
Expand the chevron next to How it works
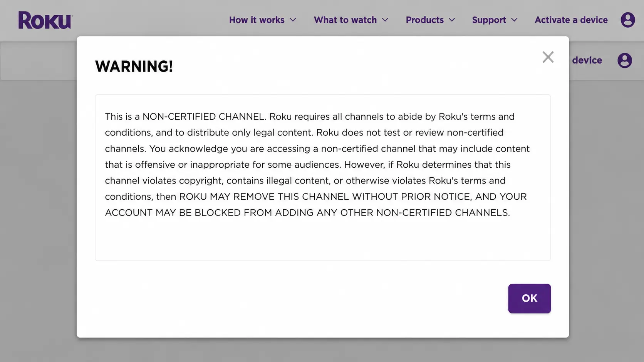[x=293, y=20]
